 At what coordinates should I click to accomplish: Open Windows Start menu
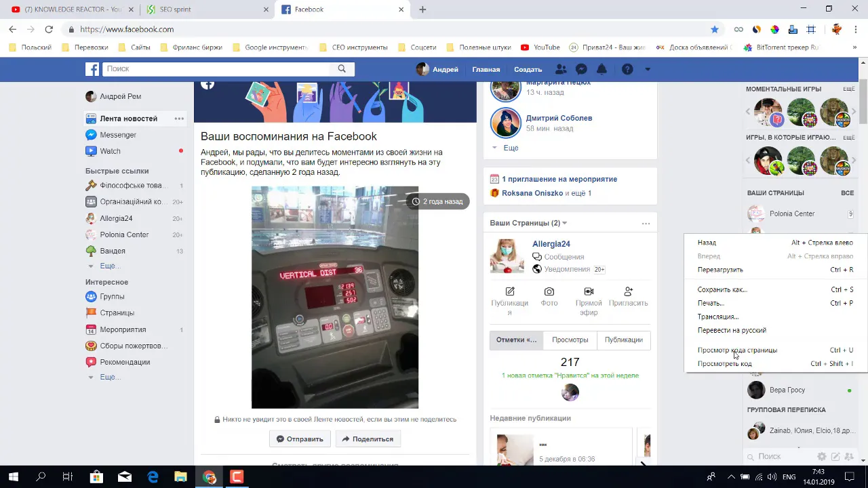[13, 477]
